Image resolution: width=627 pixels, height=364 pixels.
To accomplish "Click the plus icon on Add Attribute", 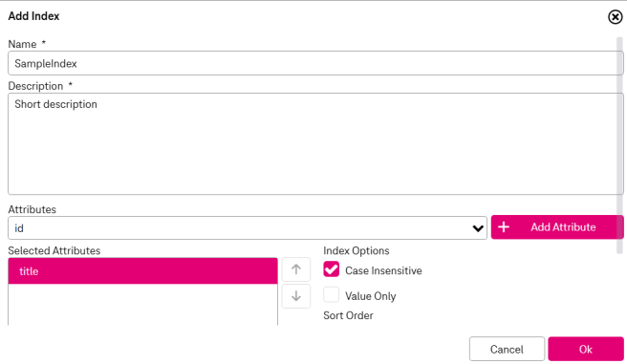I will (504, 227).
